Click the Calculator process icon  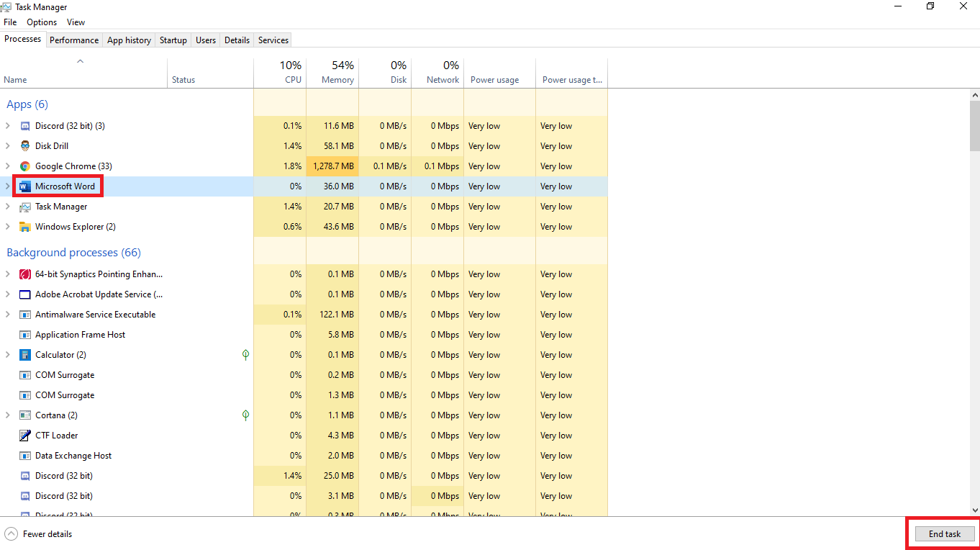[25, 355]
